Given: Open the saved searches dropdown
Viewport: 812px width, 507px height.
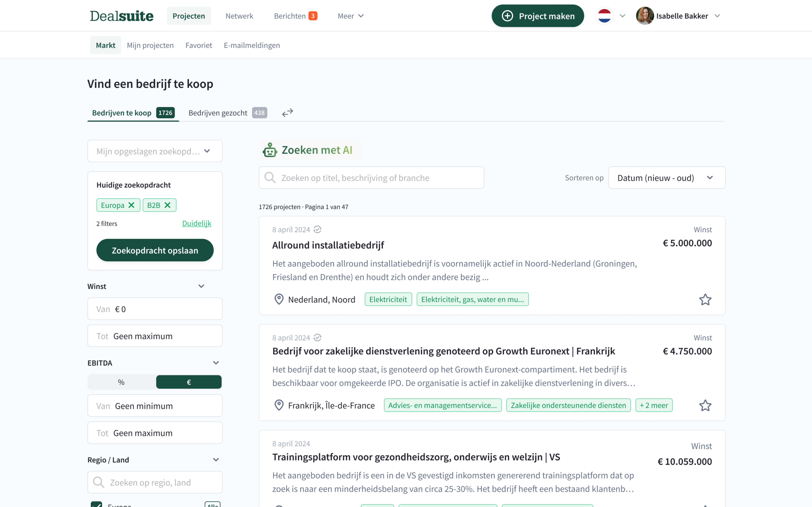Looking at the screenshot, I should [x=155, y=151].
